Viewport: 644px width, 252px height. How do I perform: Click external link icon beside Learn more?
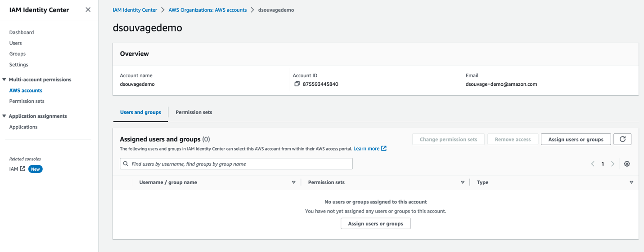click(x=384, y=149)
